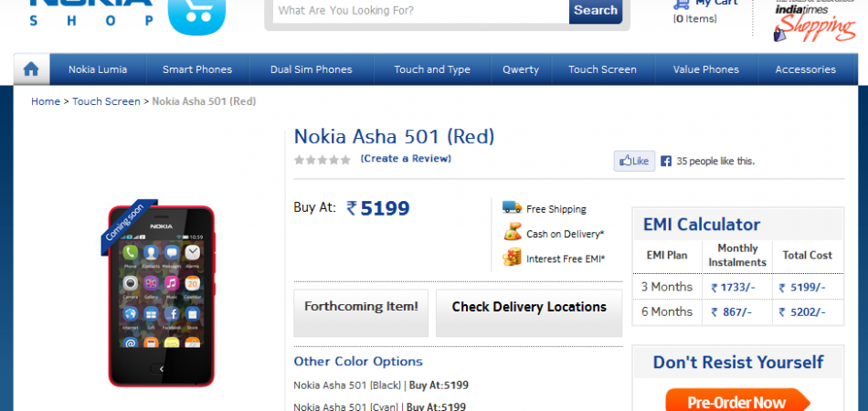
Task: Click the Facebook Like thumbs-up button
Action: click(x=633, y=161)
